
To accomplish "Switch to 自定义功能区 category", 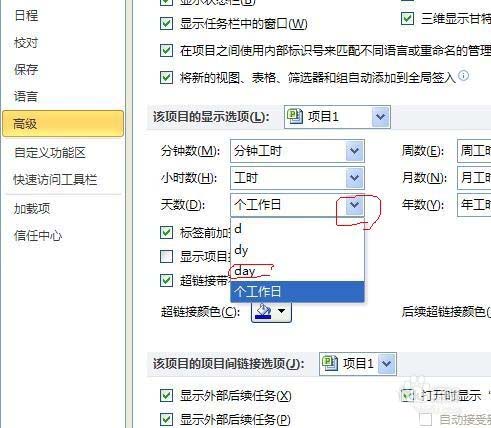I will 50,153.
